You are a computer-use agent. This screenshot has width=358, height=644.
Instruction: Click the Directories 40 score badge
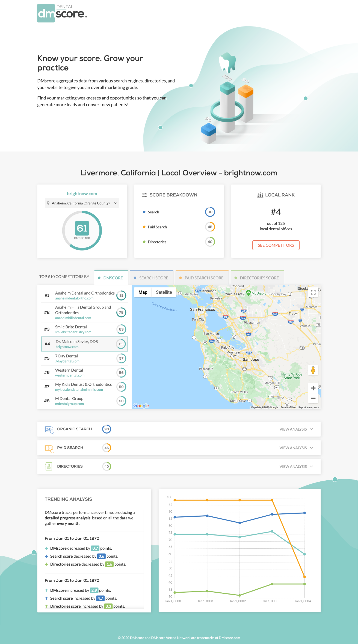click(106, 466)
